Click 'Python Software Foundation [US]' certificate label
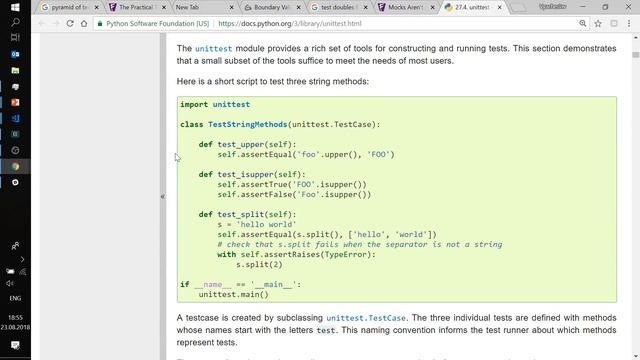Image resolution: width=640 pixels, height=360 pixels. pos(158,24)
